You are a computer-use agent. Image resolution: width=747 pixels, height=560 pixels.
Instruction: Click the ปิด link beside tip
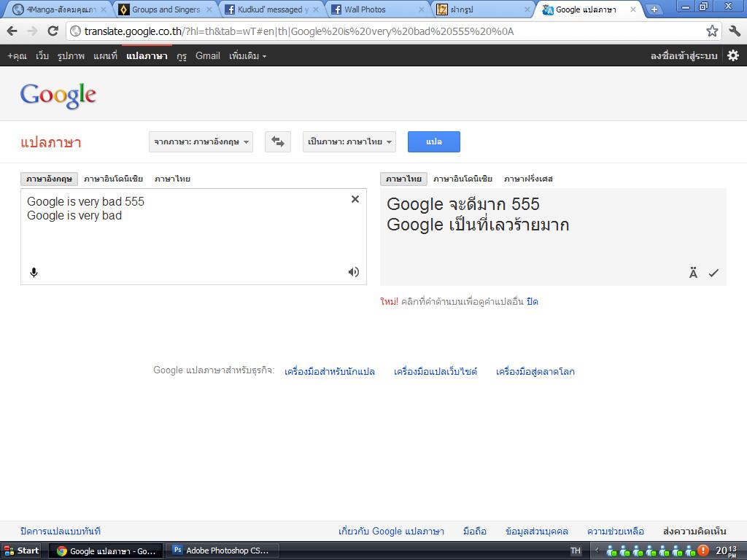pos(532,301)
